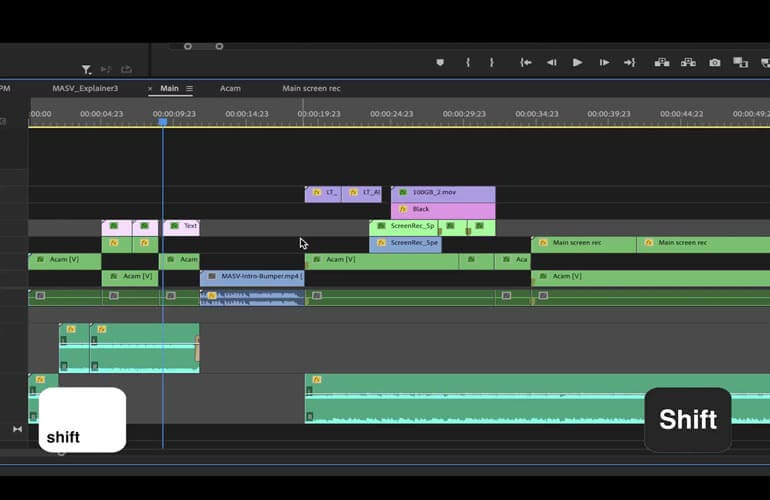Click the fx badge on the LT_Al clip
The width and height of the screenshot is (770, 500).
(x=354, y=193)
